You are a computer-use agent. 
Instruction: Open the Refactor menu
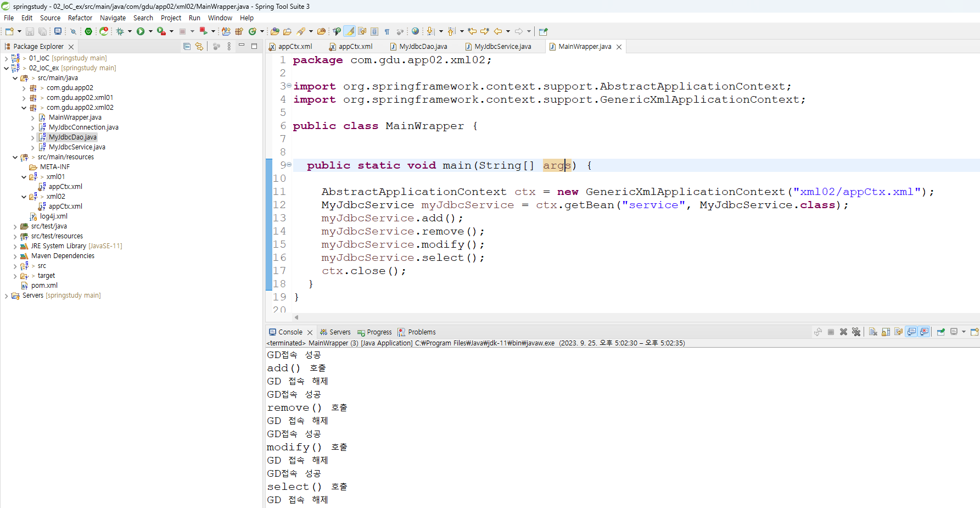click(80, 18)
